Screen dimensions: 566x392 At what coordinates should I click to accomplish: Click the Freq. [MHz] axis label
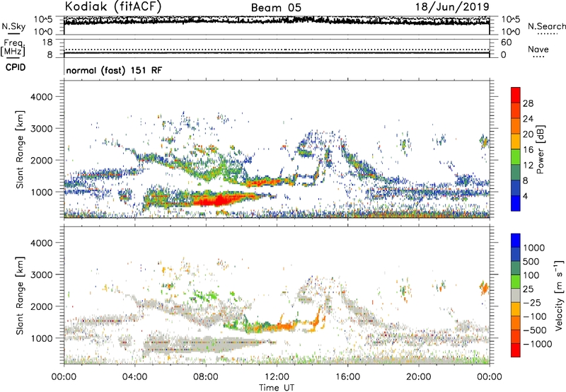(x=13, y=47)
